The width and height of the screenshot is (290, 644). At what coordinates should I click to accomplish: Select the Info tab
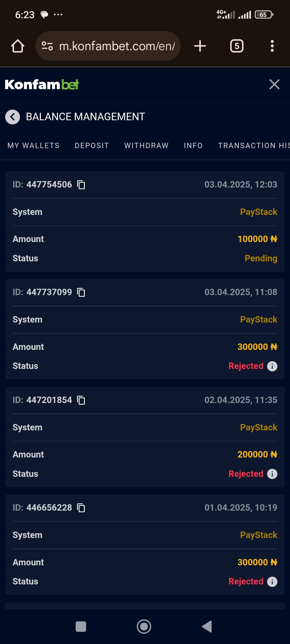193,146
